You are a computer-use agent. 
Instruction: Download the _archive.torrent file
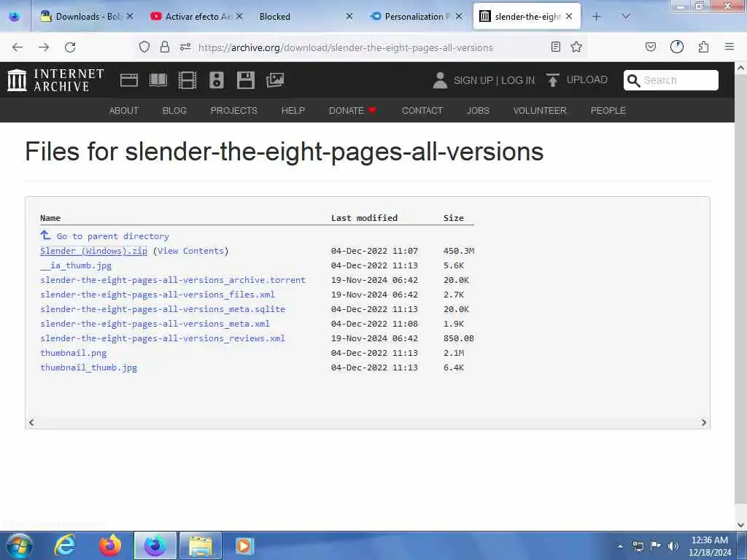pos(173,280)
